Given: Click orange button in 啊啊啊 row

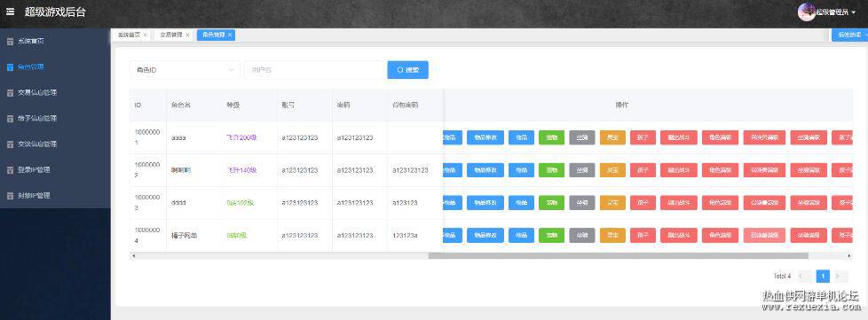Looking at the screenshot, I should point(612,170).
